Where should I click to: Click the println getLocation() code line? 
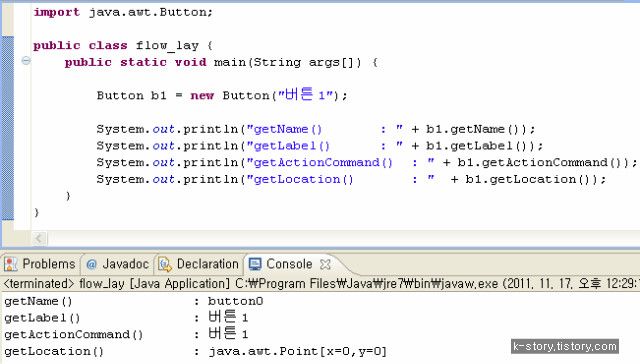pos(351,179)
